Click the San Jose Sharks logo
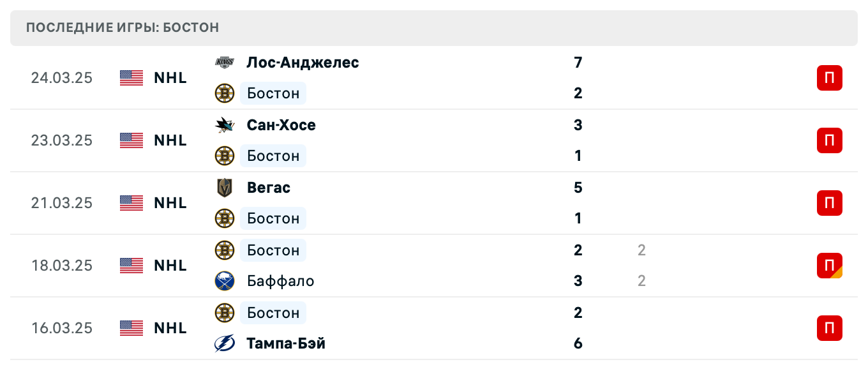The image size is (868, 369). tap(224, 125)
